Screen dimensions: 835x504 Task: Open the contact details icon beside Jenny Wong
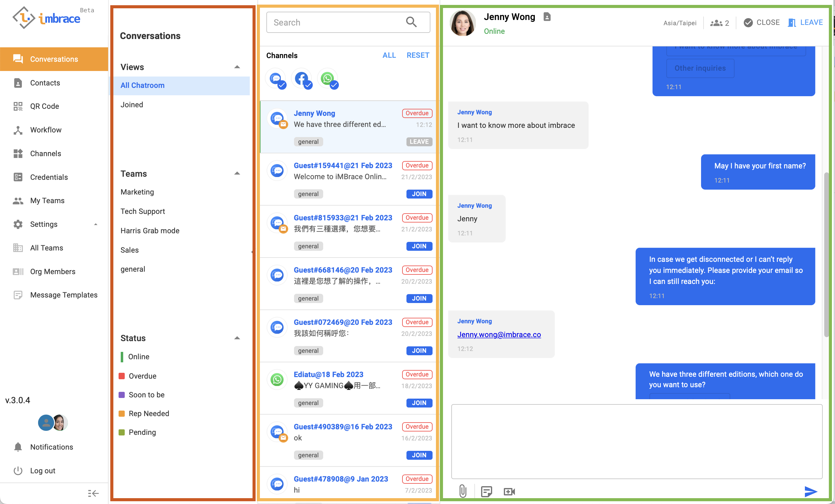[x=547, y=17]
